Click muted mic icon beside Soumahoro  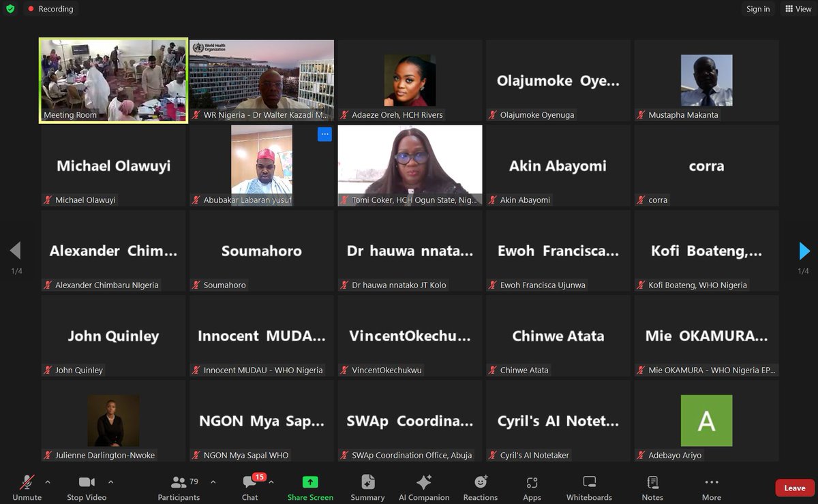196,285
